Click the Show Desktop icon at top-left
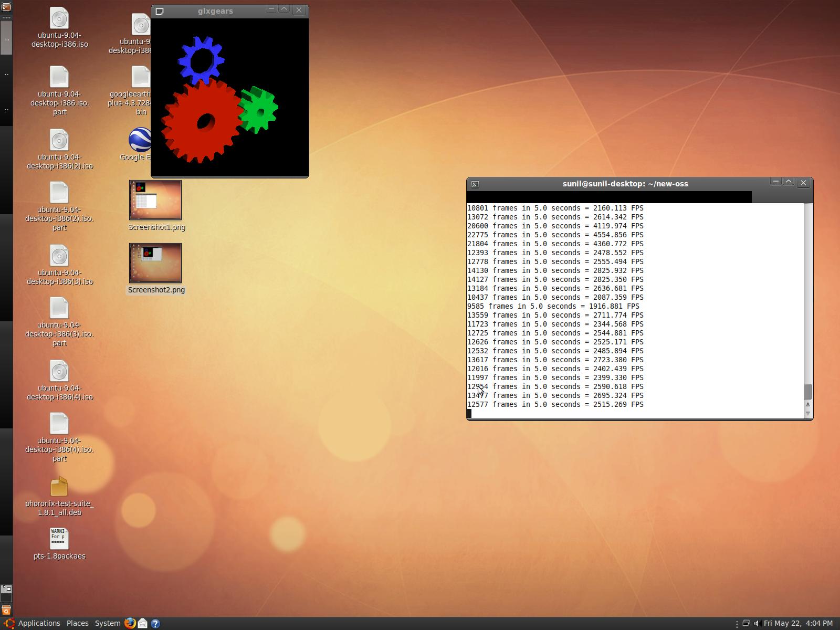Screen dimensions: 840x630 pos(6,7)
